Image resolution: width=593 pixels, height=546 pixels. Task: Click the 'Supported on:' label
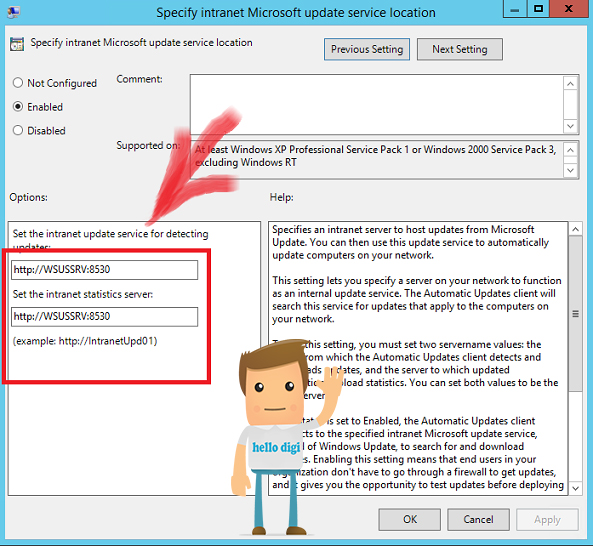(148, 145)
